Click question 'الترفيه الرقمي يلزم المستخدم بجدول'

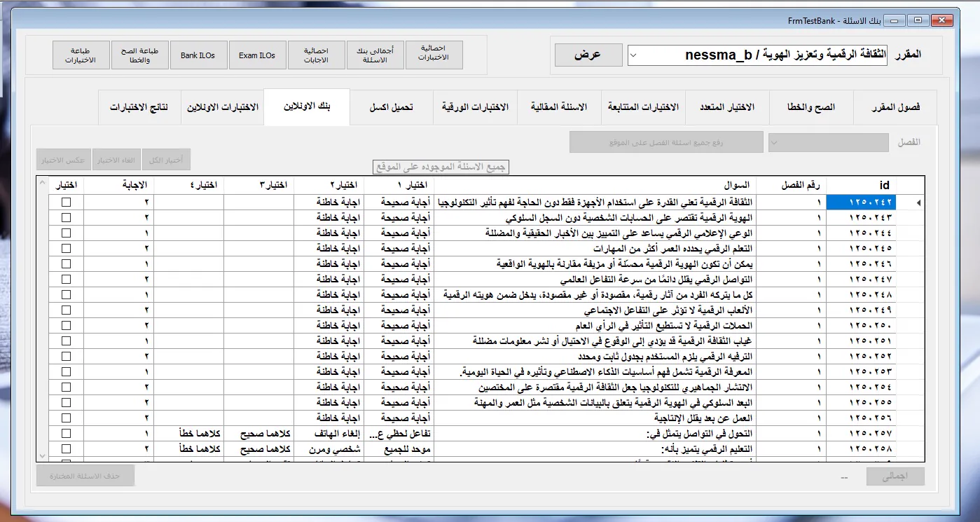(595, 357)
